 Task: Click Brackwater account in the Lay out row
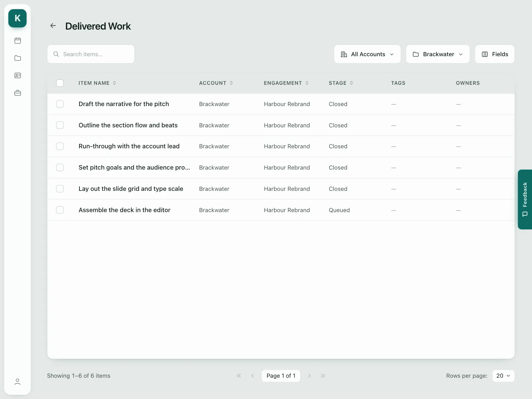click(214, 189)
